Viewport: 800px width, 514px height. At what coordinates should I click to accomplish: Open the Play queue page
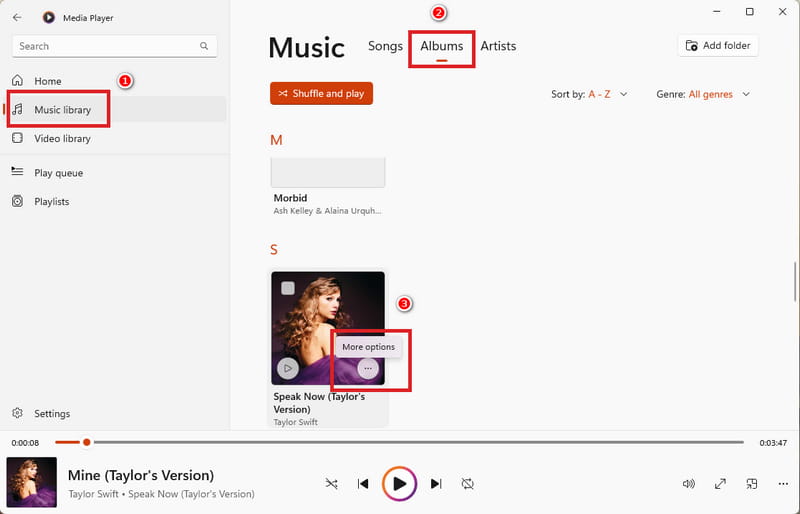point(114,173)
